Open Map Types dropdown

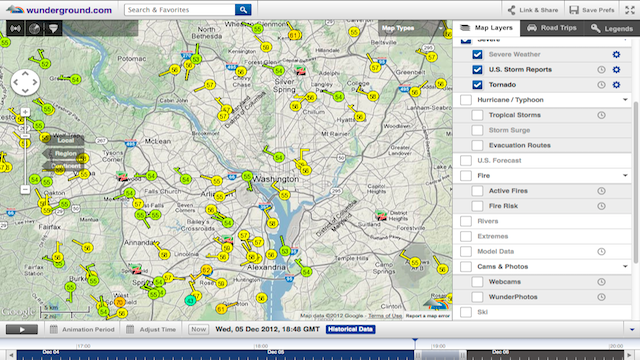(x=412, y=28)
